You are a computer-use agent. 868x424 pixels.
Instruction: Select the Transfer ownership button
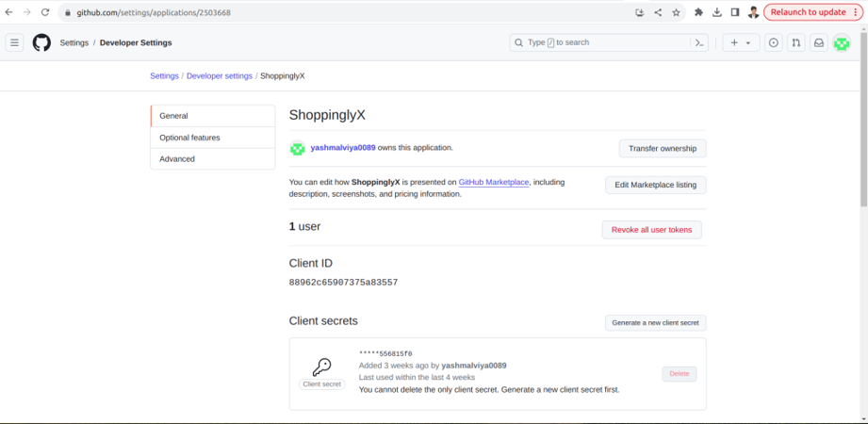pos(662,148)
